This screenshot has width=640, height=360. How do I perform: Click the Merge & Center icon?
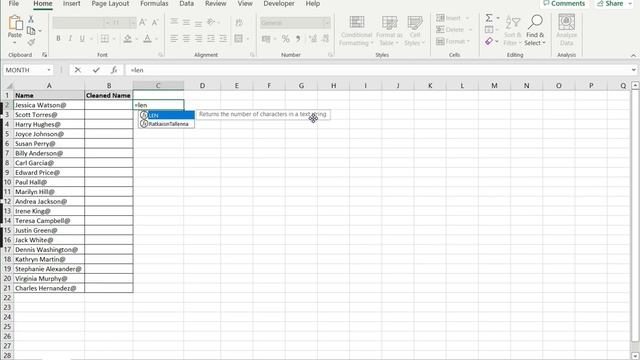(239, 39)
